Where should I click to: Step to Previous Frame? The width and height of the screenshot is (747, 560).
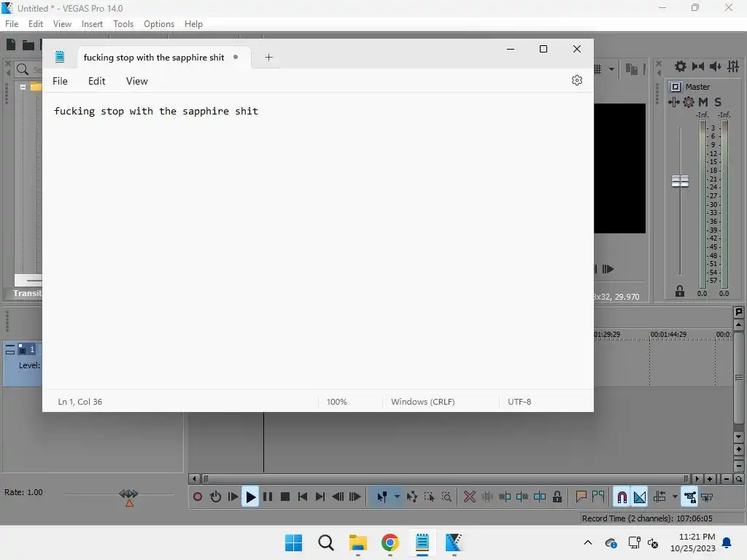tap(338, 497)
